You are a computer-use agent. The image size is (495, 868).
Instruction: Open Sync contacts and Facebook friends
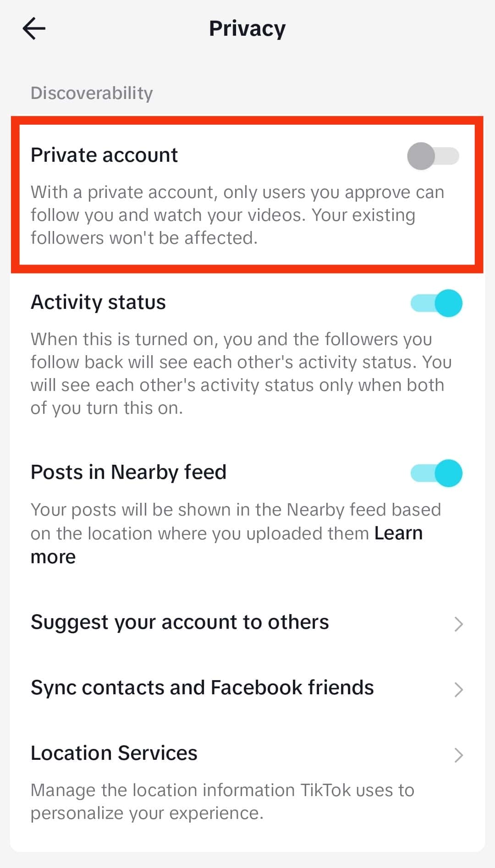point(247,688)
